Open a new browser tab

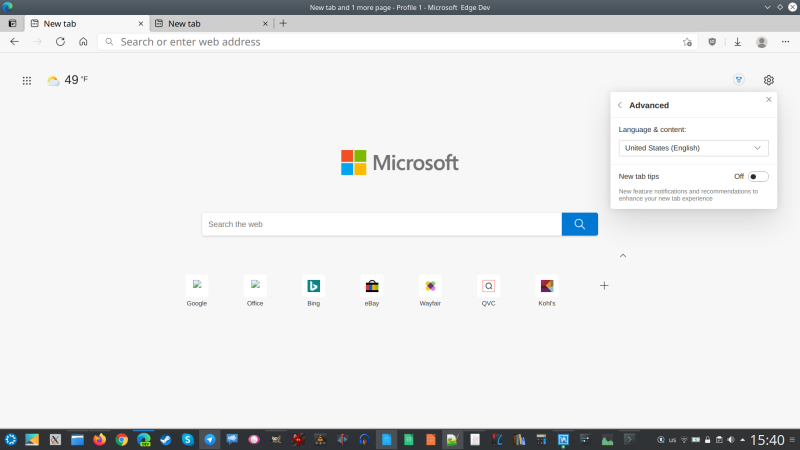pyautogui.click(x=283, y=23)
